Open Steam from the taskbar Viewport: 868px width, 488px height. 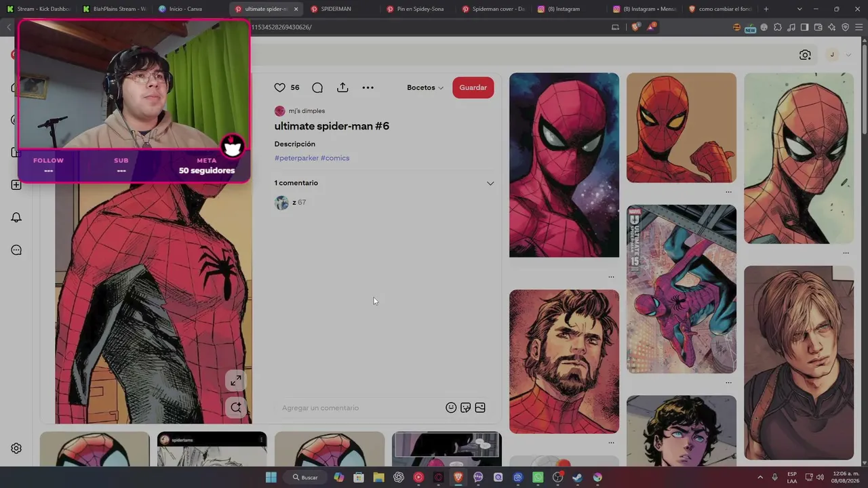(577, 477)
